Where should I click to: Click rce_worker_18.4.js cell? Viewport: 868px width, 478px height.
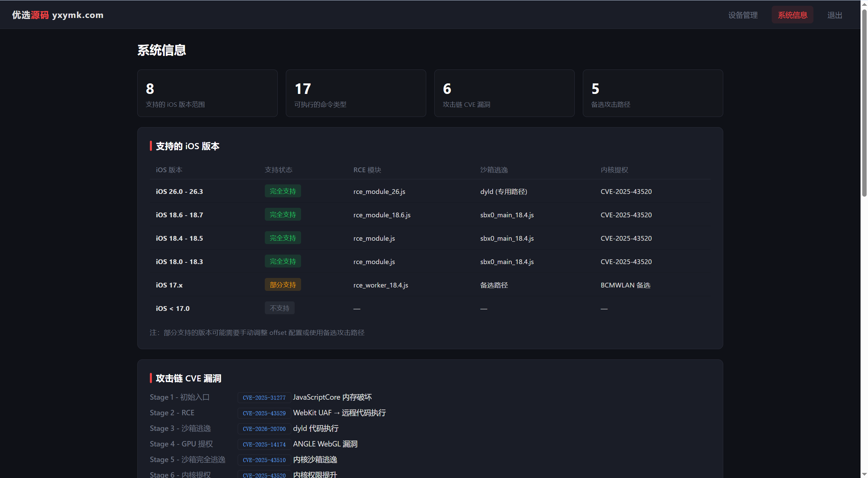point(381,285)
